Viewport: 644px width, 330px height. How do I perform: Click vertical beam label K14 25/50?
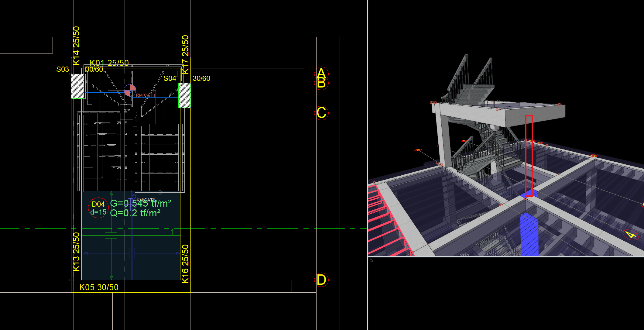point(76,46)
